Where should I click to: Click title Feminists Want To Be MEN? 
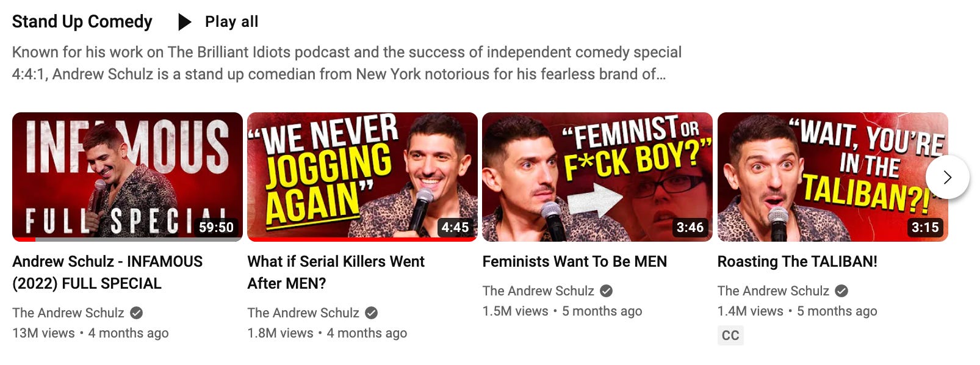[x=575, y=262]
